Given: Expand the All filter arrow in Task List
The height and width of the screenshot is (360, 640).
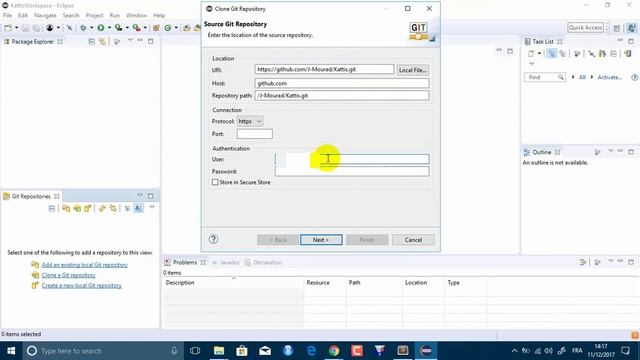Looking at the screenshot, I should (573, 77).
